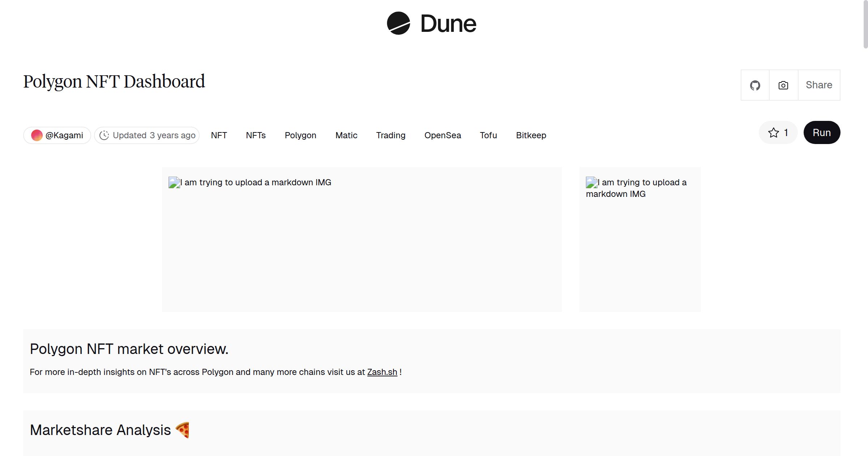Image resolution: width=868 pixels, height=456 pixels.
Task: Open the GitHub repository icon
Action: (x=755, y=85)
